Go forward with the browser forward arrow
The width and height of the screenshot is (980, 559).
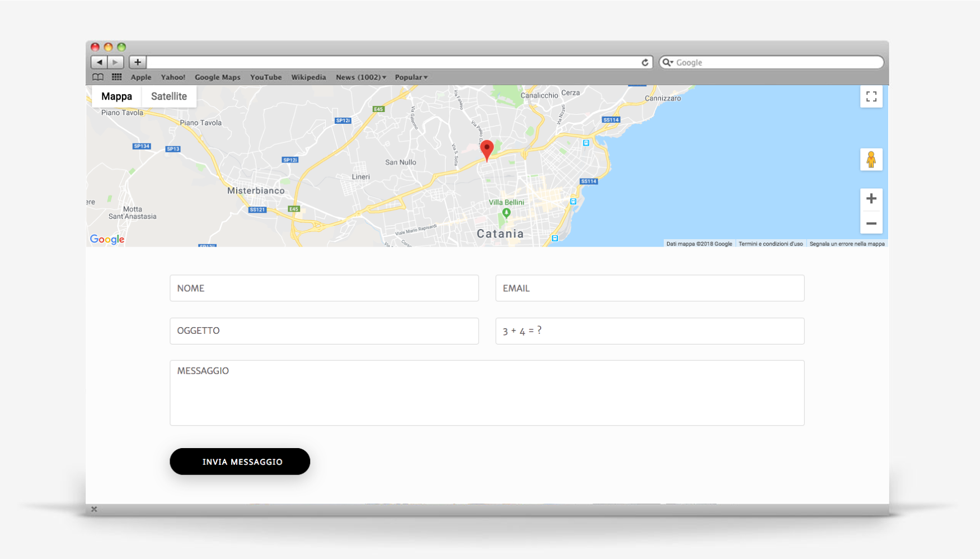point(115,62)
